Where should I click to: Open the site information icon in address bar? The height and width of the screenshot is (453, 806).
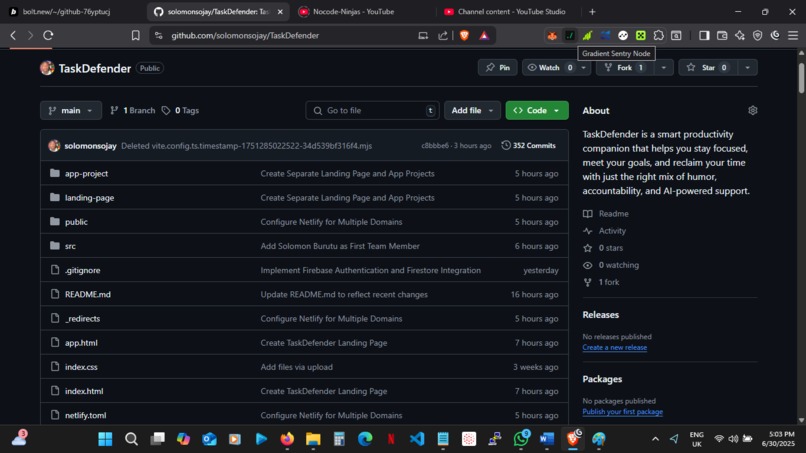tap(159, 35)
